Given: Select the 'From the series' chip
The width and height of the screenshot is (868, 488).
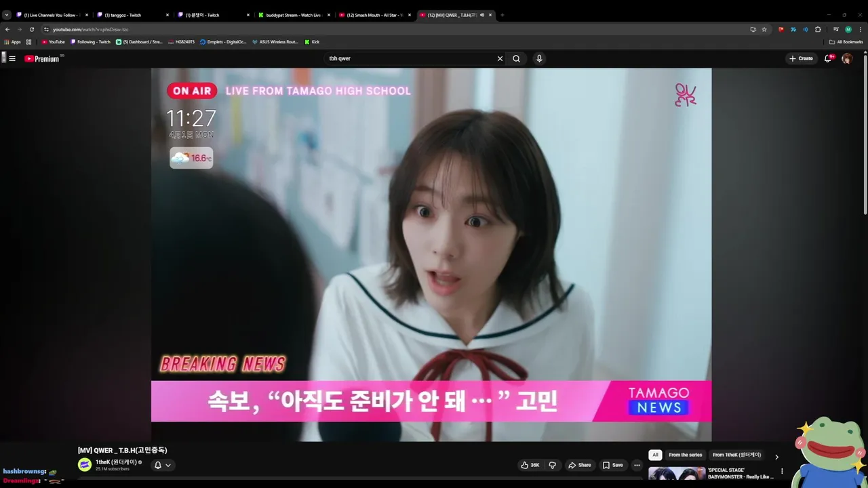Looking at the screenshot, I should tap(686, 455).
